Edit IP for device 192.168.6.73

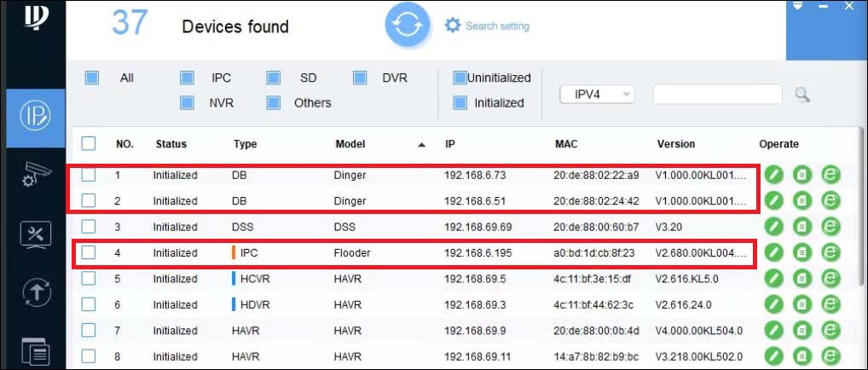[x=774, y=175]
